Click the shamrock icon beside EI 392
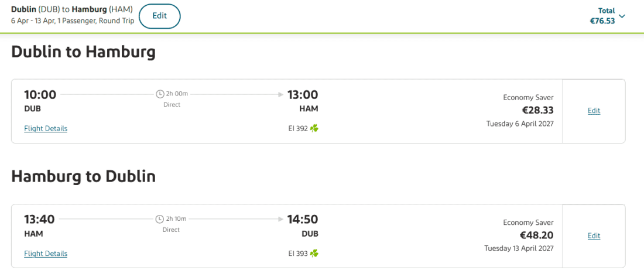Viewport: 644px width, 277px height. [x=314, y=128]
